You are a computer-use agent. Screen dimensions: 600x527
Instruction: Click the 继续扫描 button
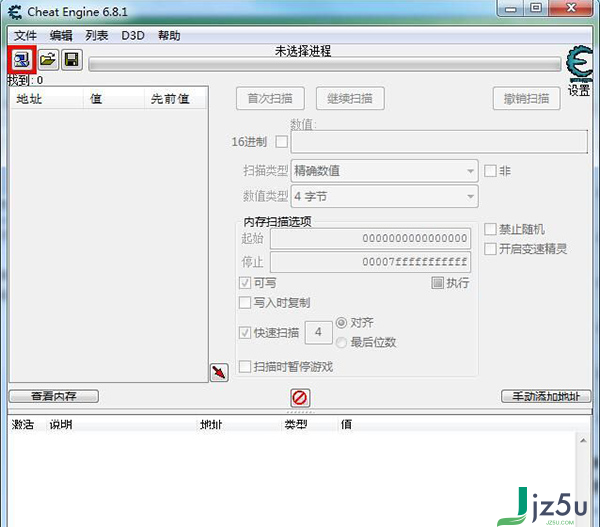point(350,99)
